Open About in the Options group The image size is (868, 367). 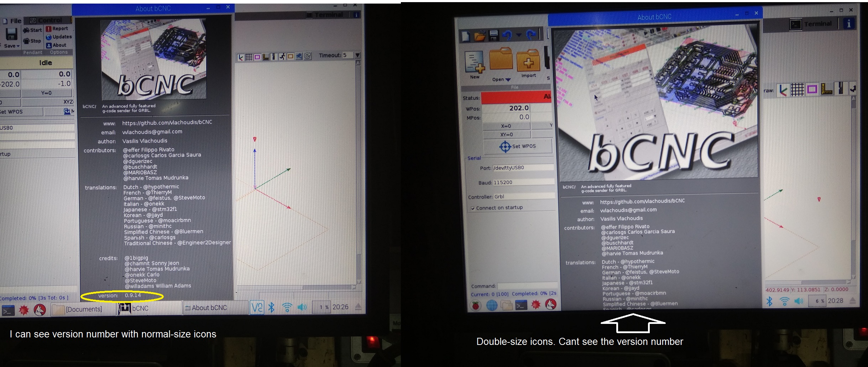click(x=56, y=45)
